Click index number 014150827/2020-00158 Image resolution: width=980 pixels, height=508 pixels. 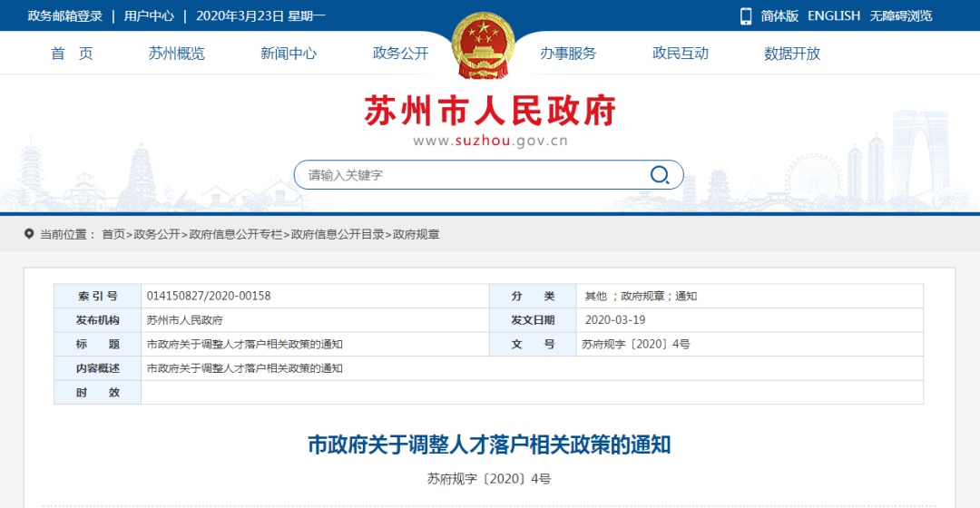tap(209, 296)
